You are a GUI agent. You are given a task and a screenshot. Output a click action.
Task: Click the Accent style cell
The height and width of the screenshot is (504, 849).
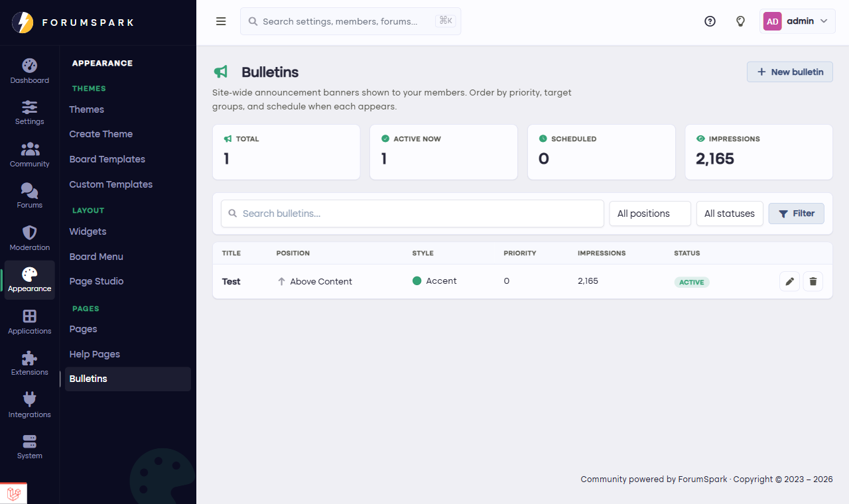click(x=434, y=281)
